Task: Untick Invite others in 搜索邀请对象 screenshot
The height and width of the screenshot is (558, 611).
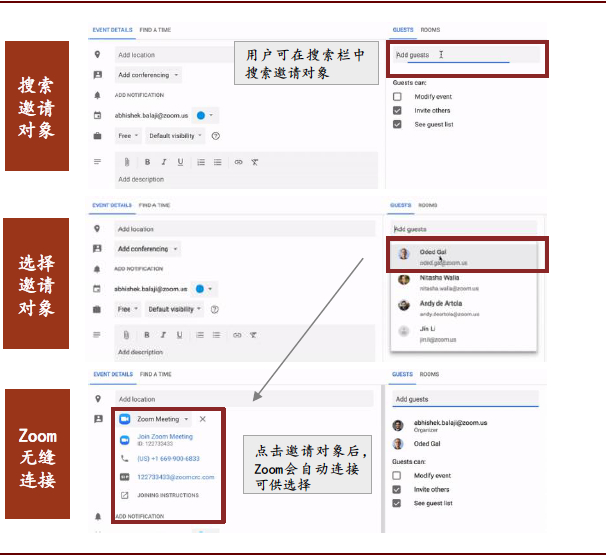Action: click(x=397, y=110)
